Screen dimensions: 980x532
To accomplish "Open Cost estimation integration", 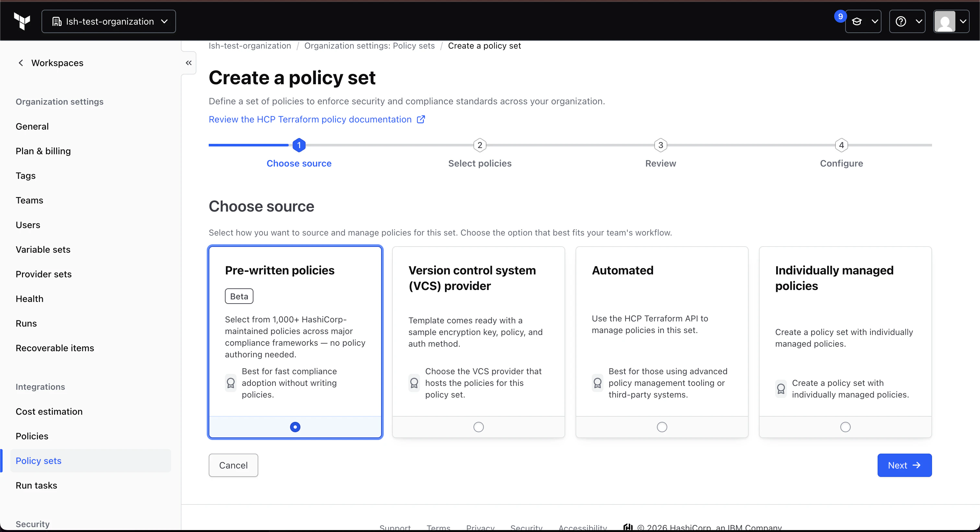I will coord(49,411).
